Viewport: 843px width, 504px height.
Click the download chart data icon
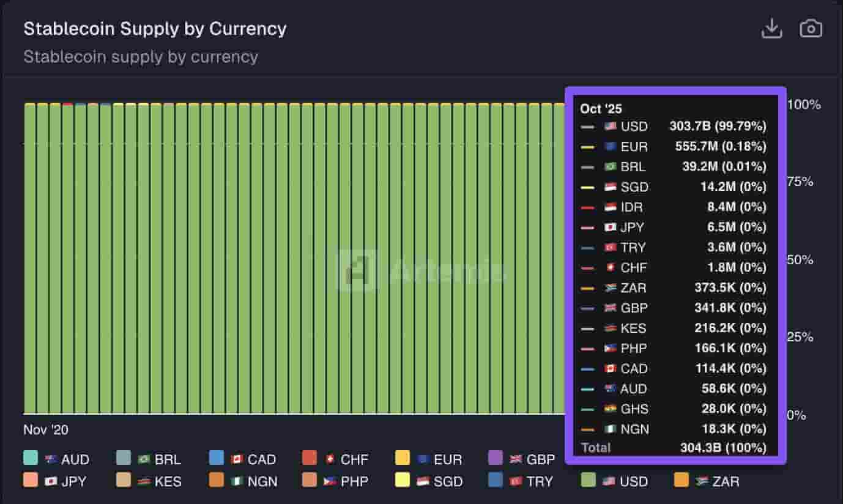tap(771, 29)
